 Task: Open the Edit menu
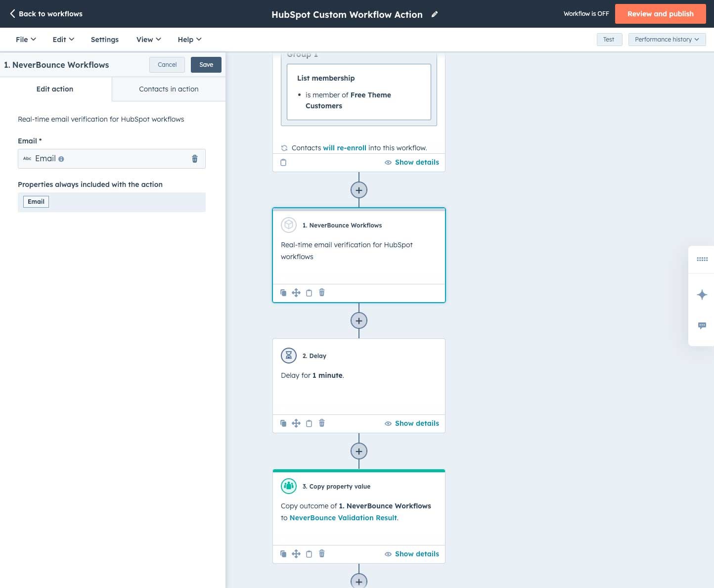point(63,40)
